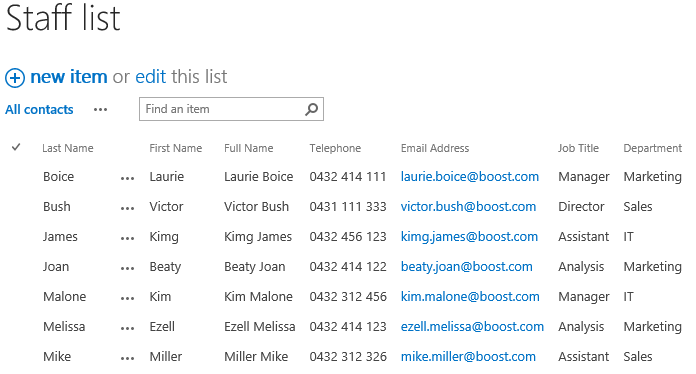Sort by Last Name column header

pyautogui.click(x=67, y=148)
